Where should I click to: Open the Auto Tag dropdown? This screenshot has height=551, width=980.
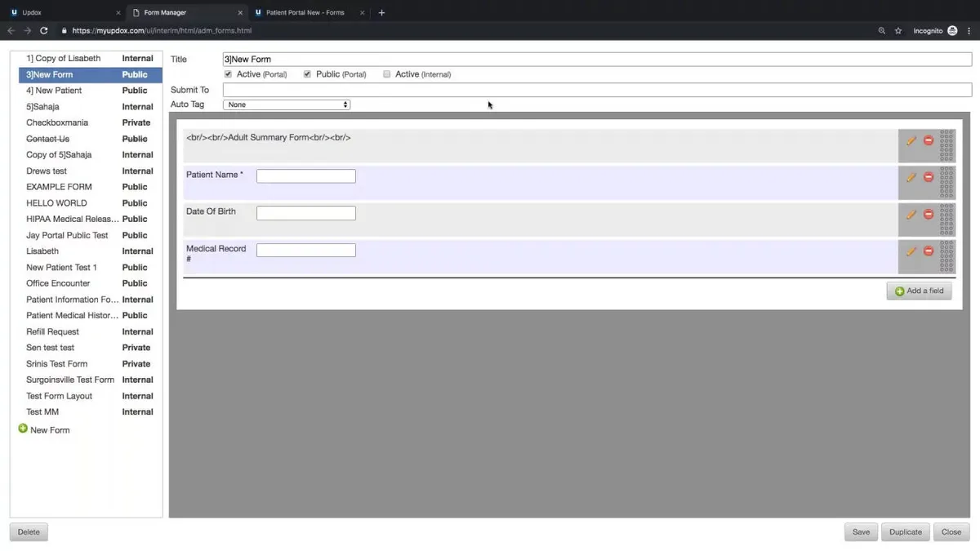pyautogui.click(x=287, y=104)
